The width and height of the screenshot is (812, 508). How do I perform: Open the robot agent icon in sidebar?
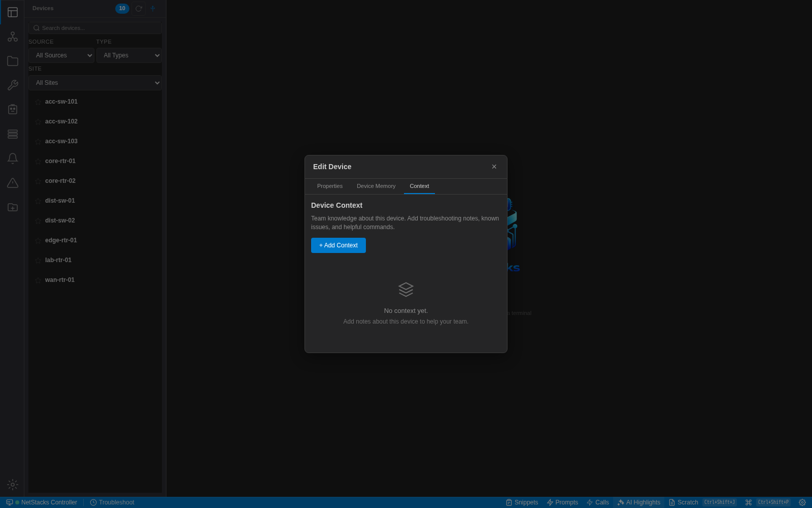click(x=13, y=110)
